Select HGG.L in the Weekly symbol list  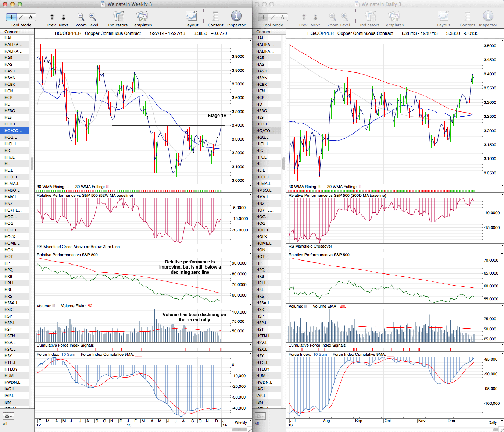coord(11,137)
